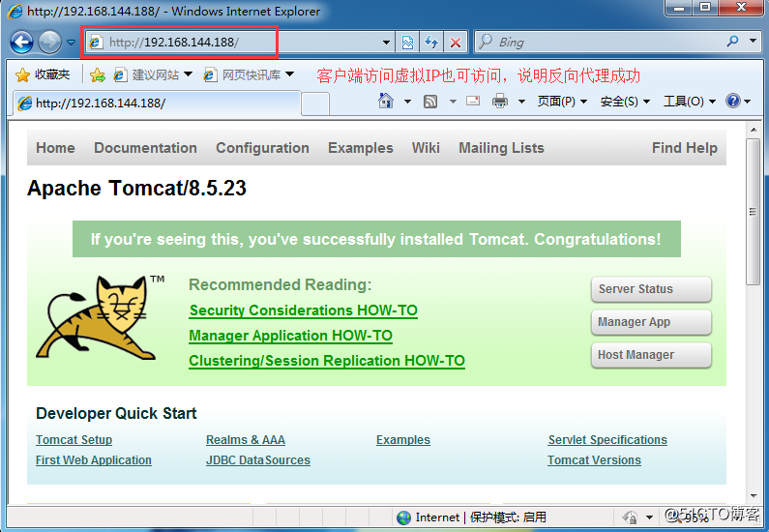
Task: Open Manager Application HOW-TO link
Action: tap(290, 336)
